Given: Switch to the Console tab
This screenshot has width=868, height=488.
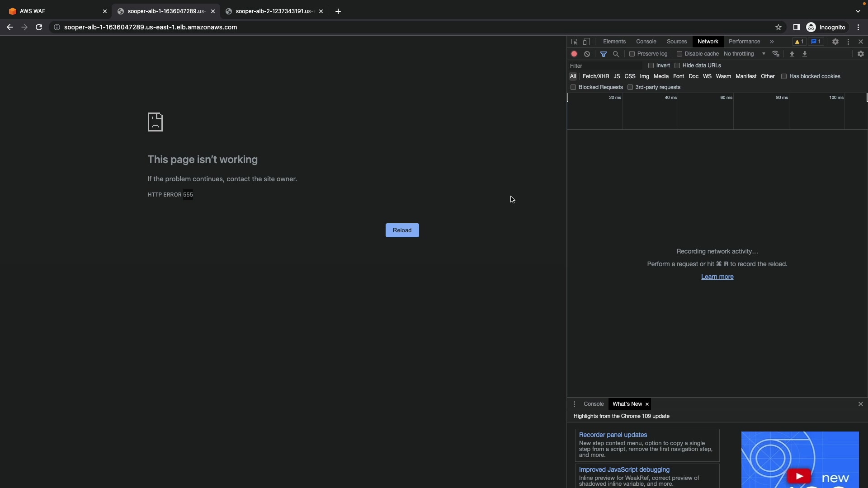Looking at the screenshot, I should pyautogui.click(x=646, y=42).
